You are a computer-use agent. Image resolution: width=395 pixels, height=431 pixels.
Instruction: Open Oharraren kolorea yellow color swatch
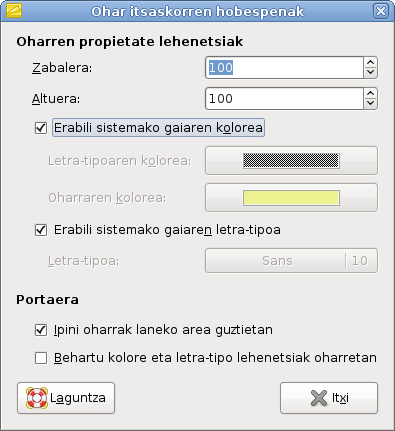pos(291,198)
